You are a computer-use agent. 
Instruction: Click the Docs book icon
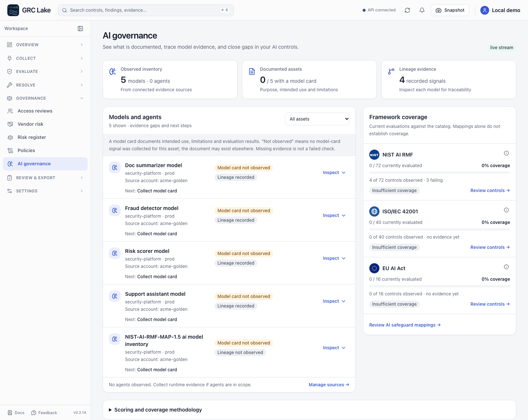(x=10, y=413)
